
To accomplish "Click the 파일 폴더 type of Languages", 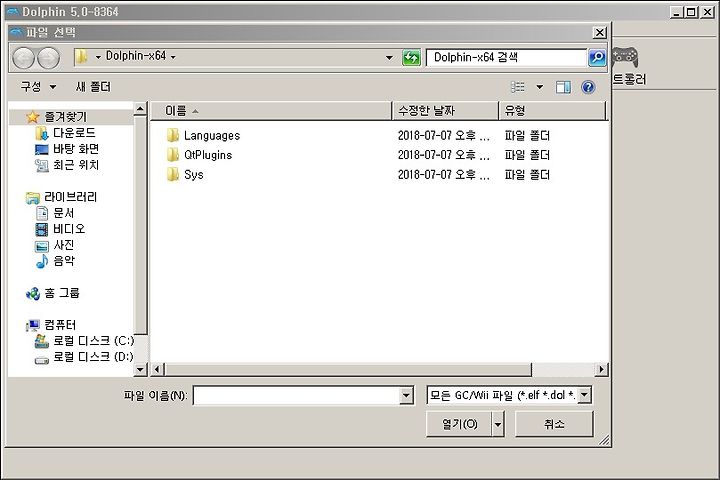I will click(527, 136).
